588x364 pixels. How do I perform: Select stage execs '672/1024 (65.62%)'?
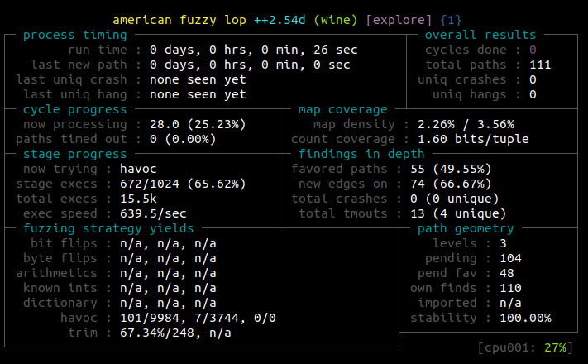pyautogui.click(x=183, y=184)
